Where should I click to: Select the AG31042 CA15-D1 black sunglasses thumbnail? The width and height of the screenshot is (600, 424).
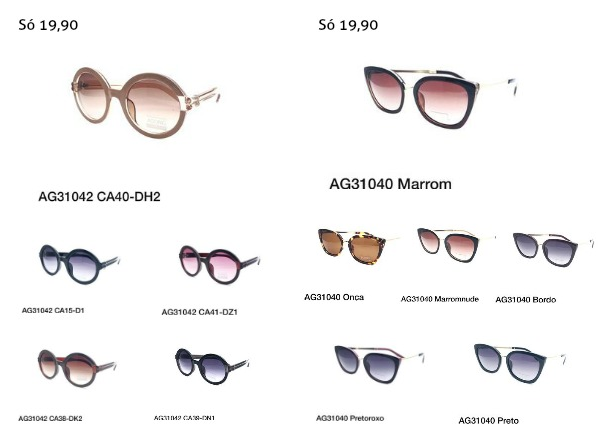pyautogui.click(x=79, y=264)
